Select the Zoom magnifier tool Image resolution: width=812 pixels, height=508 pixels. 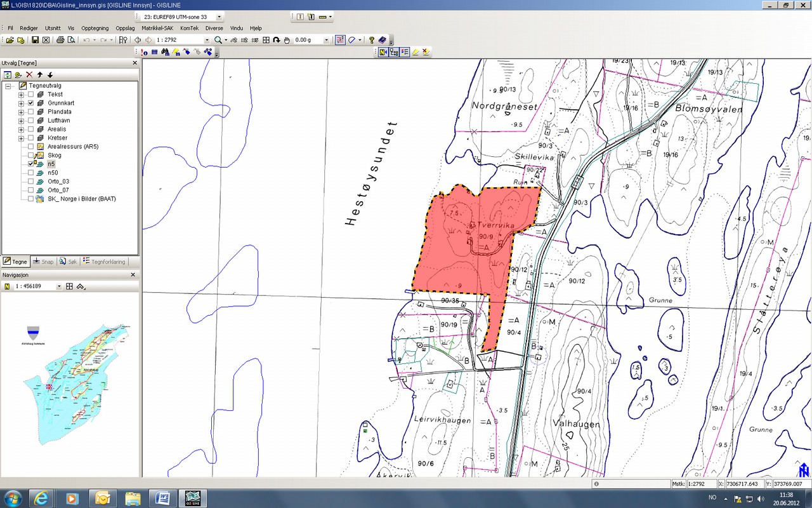pyautogui.click(x=218, y=40)
